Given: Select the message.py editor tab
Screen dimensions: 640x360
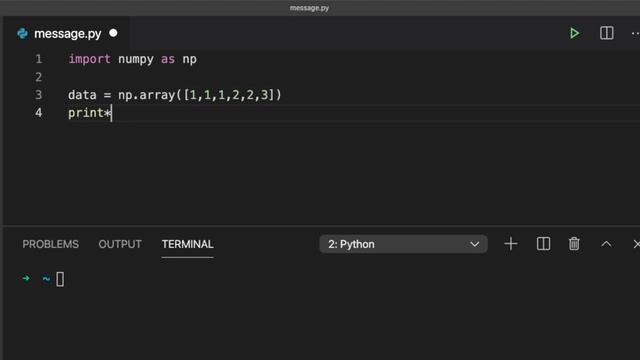Looking at the screenshot, I should coord(67,33).
